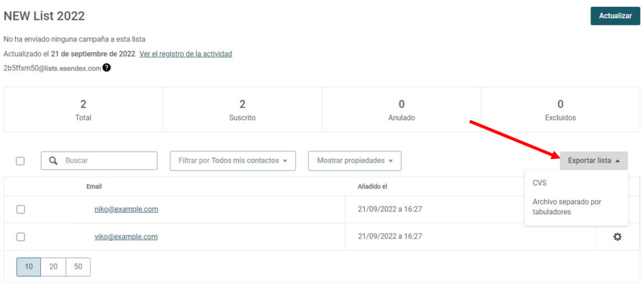The image size is (644, 287).
Task: Open contact niko@example.com
Action: 126,209
